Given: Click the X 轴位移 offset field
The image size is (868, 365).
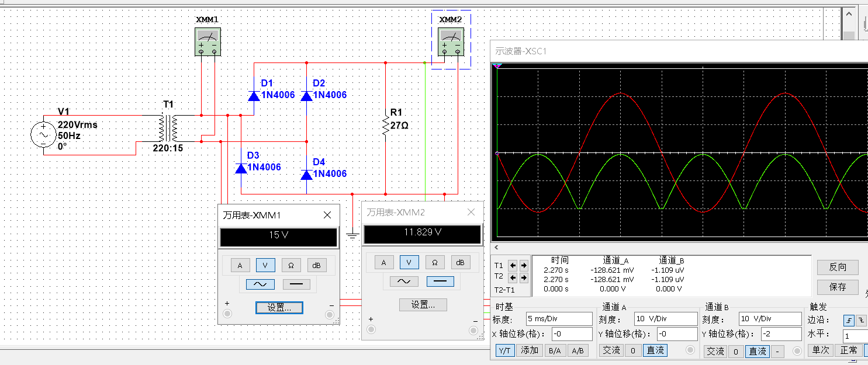Looking at the screenshot, I should pyautogui.click(x=571, y=334).
